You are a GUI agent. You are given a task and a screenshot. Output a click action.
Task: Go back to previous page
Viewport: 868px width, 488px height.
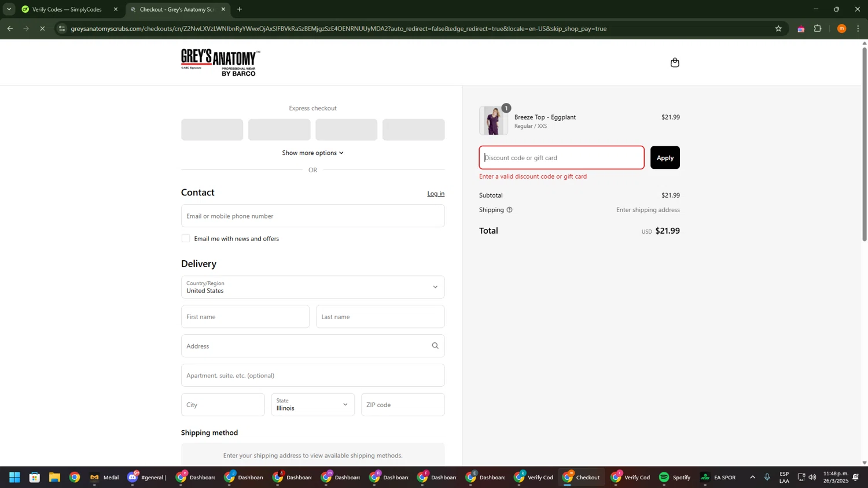click(10, 28)
